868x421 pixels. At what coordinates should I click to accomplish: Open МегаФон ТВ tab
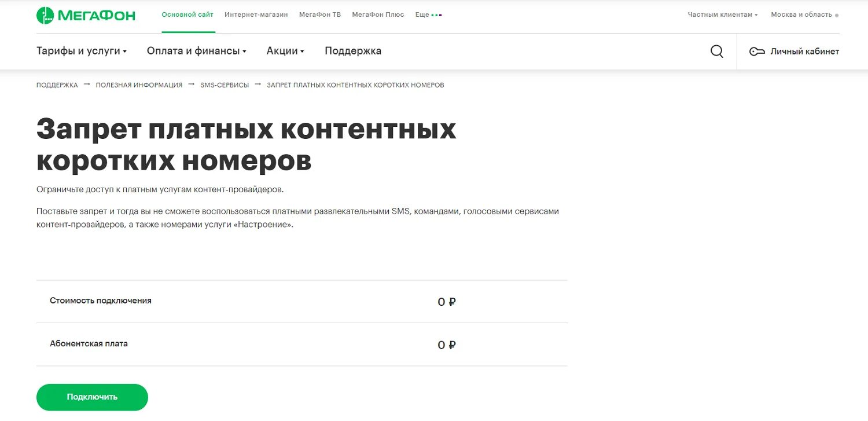[320, 14]
